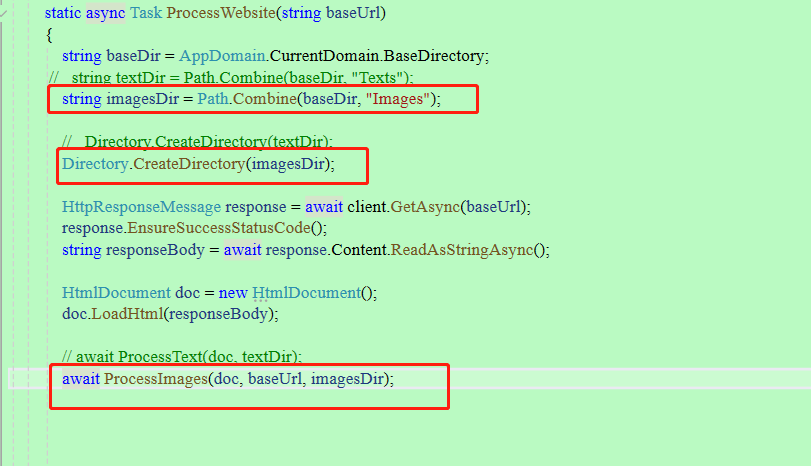811x466 pixels.
Task: Click the new keyword
Action: click(233, 293)
